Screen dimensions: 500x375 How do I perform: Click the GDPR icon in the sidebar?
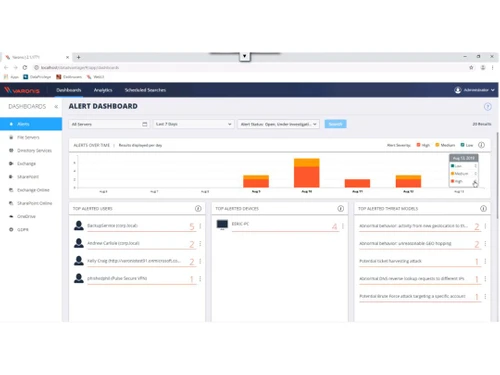point(11,230)
